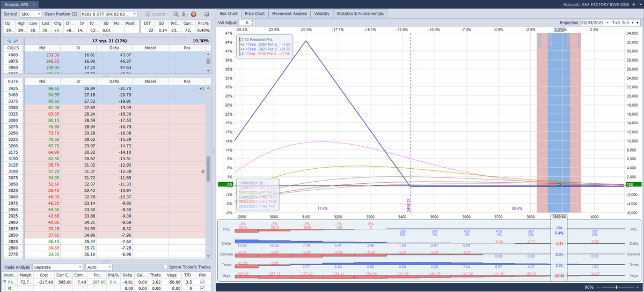The width and height of the screenshot is (644, 292).
Task: Step projection date back with left arrow
Action: point(633,23)
